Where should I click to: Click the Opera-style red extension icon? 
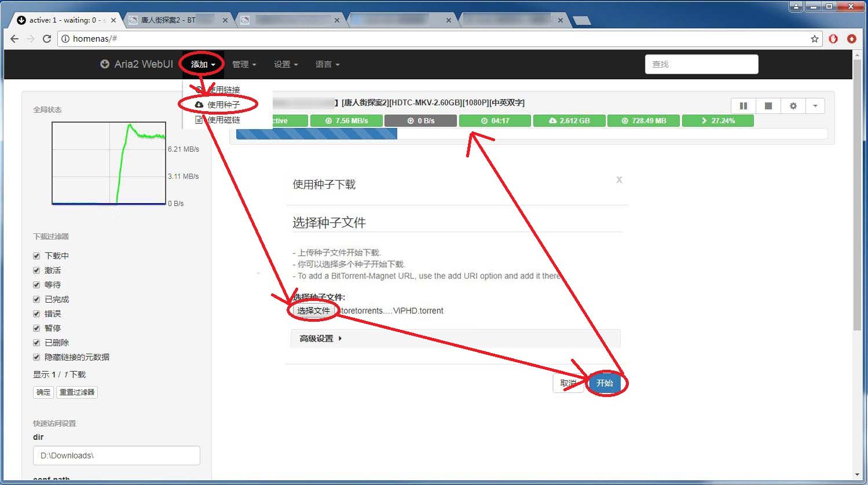[833, 39]
